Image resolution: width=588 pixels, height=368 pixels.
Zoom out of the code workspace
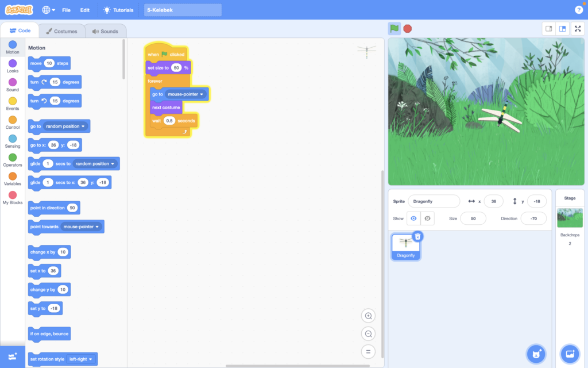[368, 333]
